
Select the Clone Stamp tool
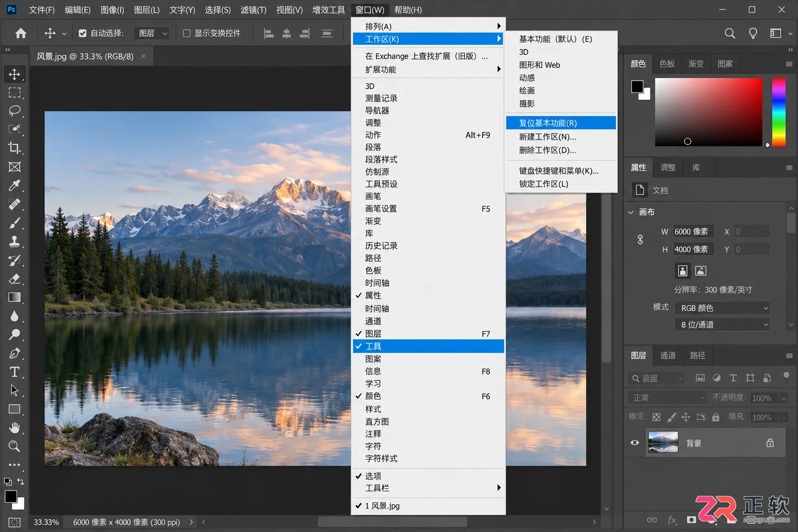click(x=14, y=241)
